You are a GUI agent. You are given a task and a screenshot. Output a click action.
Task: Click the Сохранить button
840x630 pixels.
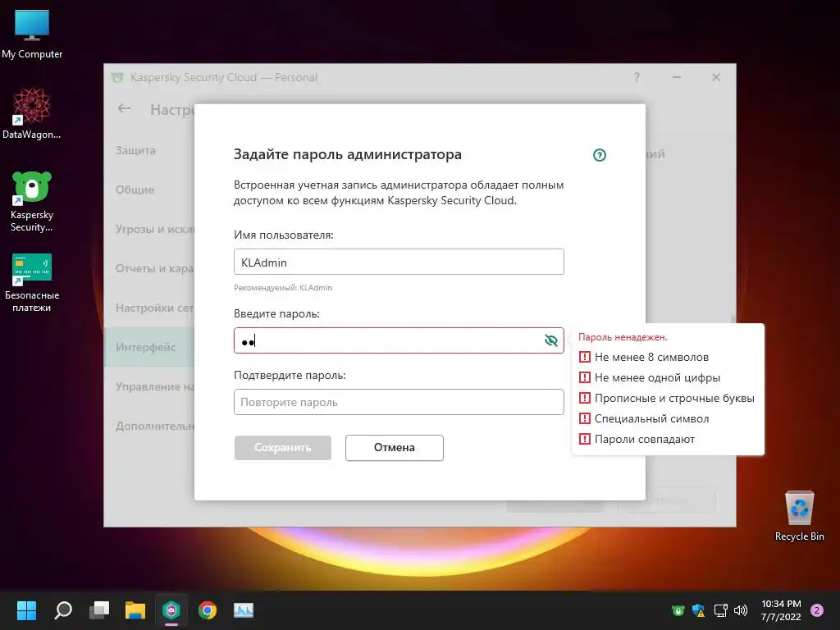pyautogui.click(x=283, y=447)
